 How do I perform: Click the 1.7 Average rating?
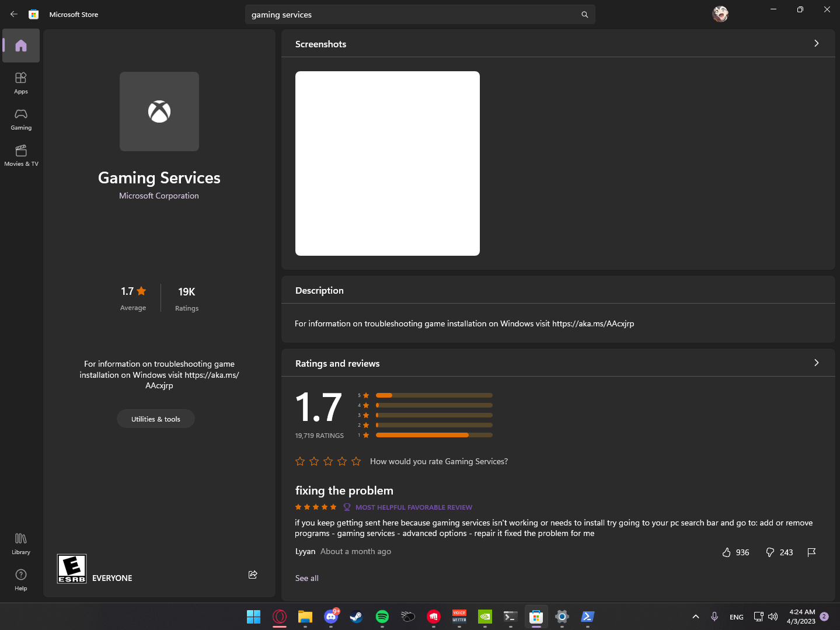point(133,298)
